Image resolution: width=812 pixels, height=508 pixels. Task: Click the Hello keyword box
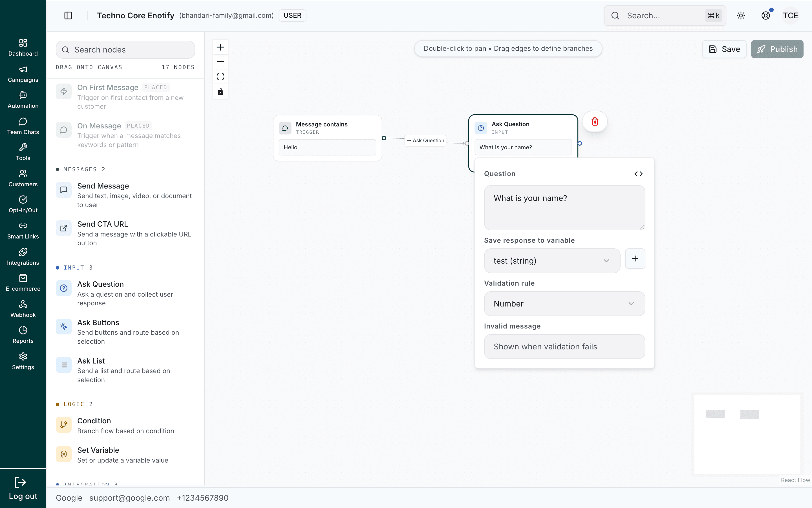point(328,147)
